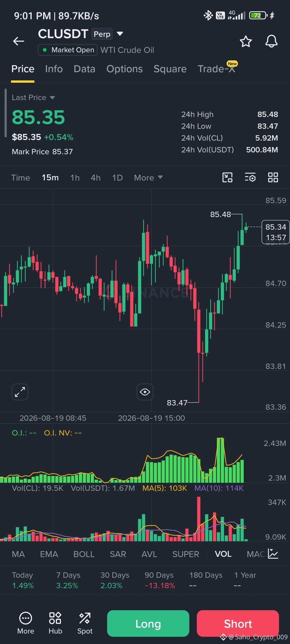Screen dimensions: 290x644
Task: Open the Options tab
Action: click(125, 69)
